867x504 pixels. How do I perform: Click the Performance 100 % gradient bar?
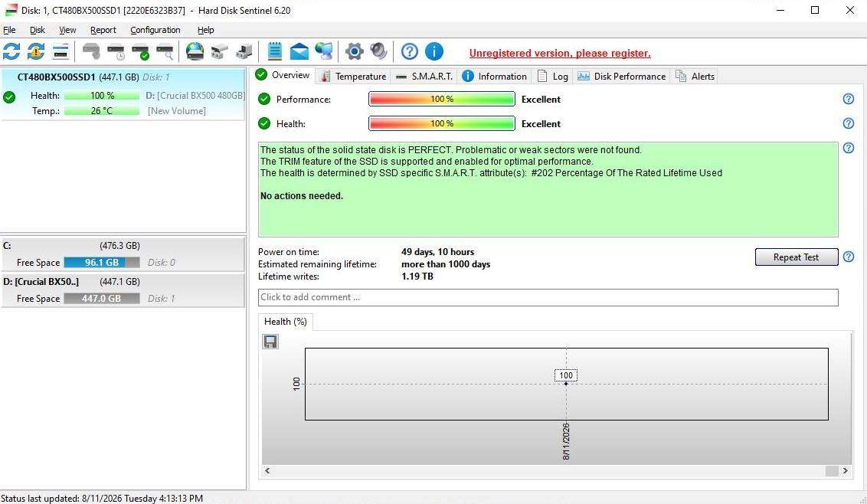coord(442,99)
